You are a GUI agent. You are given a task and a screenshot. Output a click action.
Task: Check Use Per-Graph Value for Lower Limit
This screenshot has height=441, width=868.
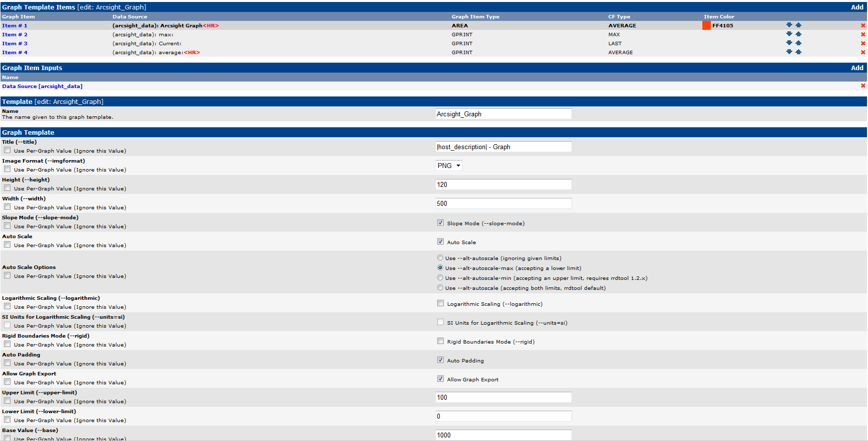point(7,420)
